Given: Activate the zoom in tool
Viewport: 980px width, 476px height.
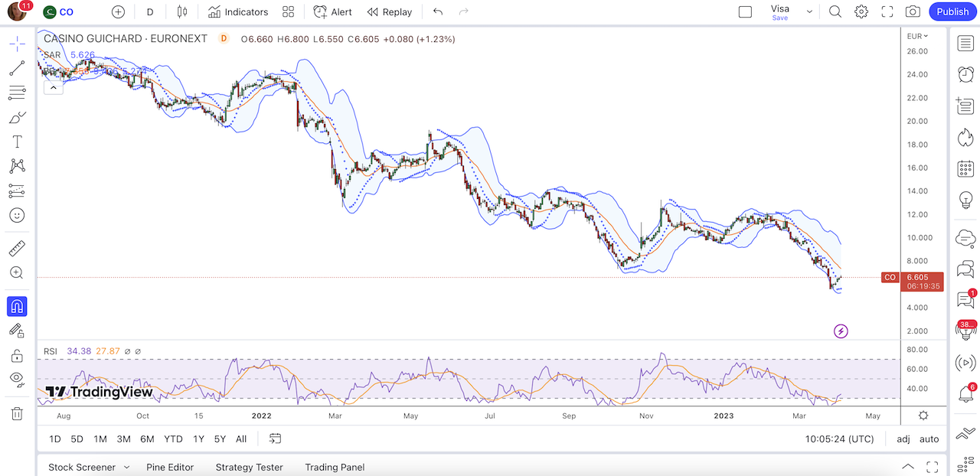Looking at the screenshot, I should 17,272.
